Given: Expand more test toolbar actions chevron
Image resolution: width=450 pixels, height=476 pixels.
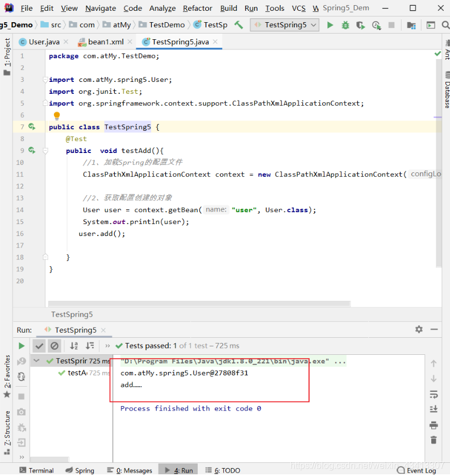Looking at the screenshot, I should tap(107, 346).
